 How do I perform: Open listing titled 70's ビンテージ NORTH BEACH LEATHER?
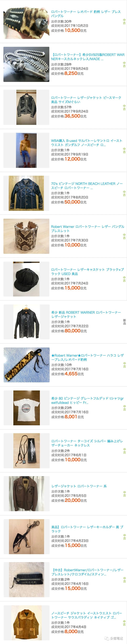click(87, 186)
